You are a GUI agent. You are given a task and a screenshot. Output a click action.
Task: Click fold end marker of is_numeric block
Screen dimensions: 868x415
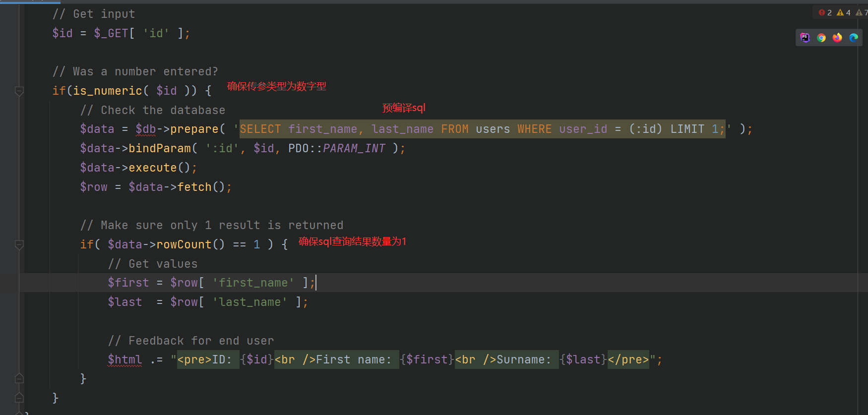(x=19, y=398)
